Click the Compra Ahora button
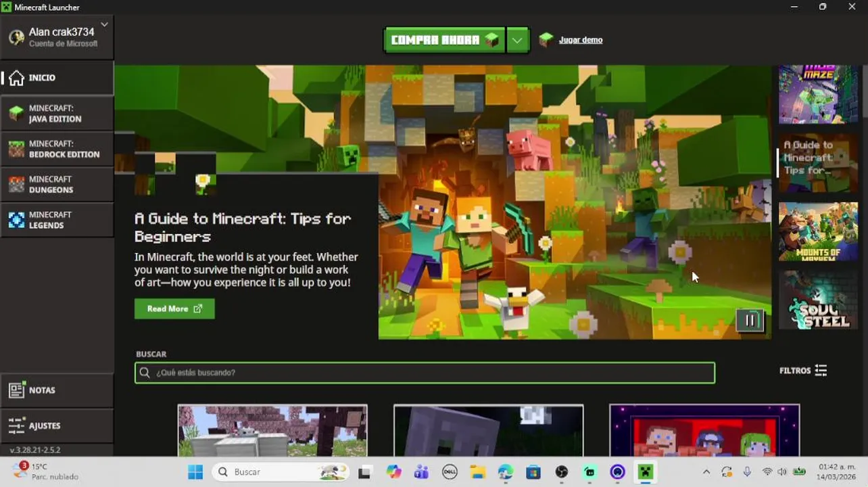The height and width of the screenshot is (487, 868). click(444, 40)
